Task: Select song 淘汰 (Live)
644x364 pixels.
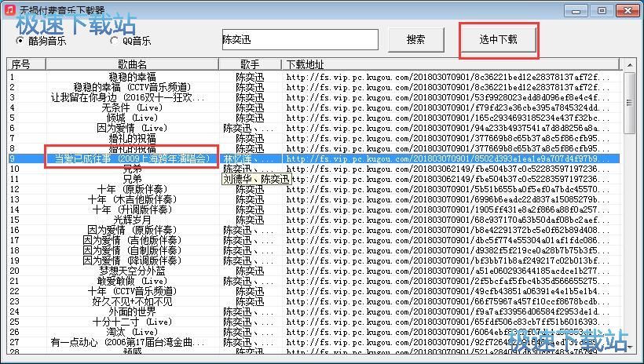Action: point(132,332)
